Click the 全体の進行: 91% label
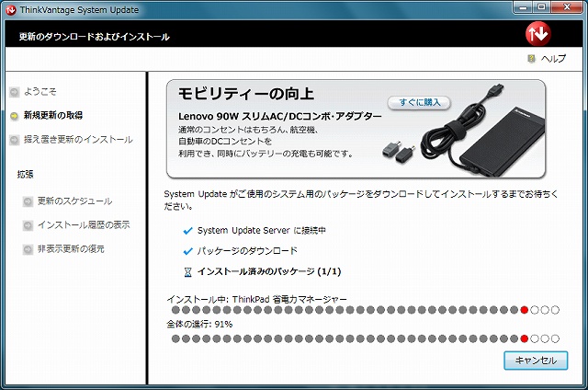 pos(199,324)
